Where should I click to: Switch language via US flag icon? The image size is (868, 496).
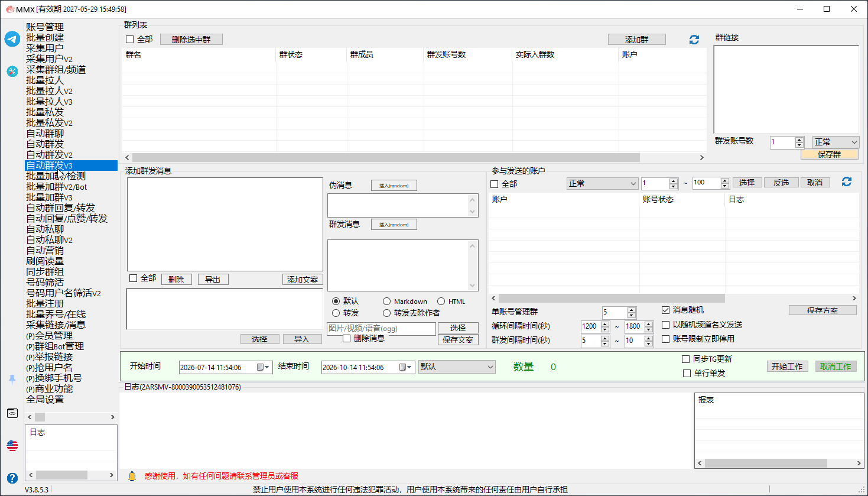tap(12, 445)
